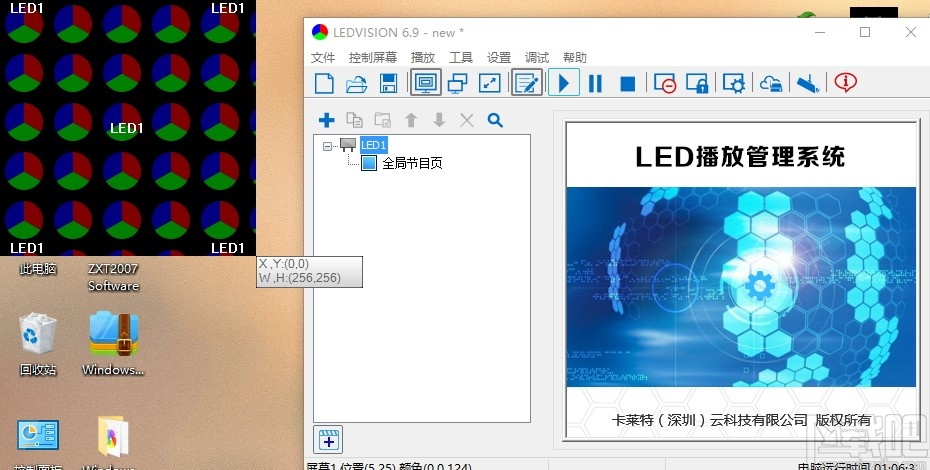930x470 pixels.
Task: Click the paste icon in program panel
Action: coord(383,120)
